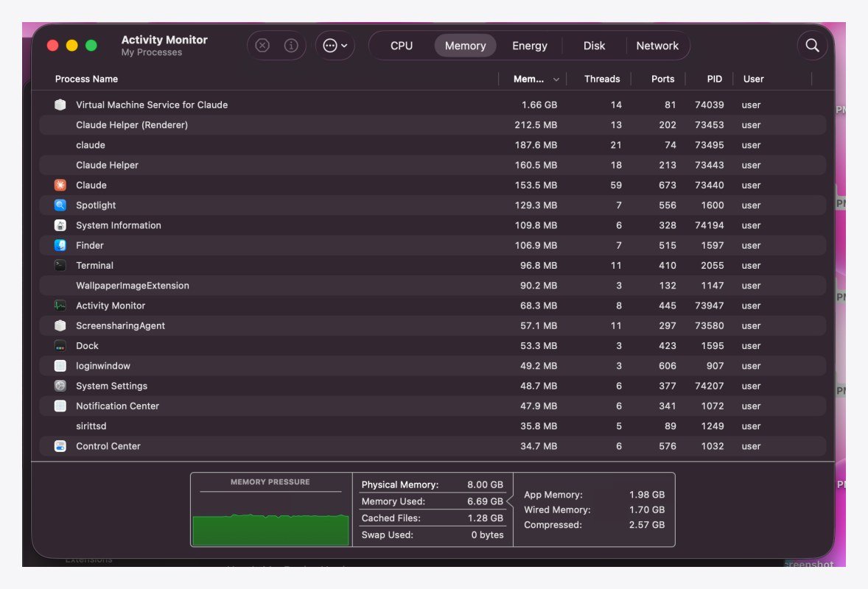Screen dimensions: 868x589
Task: Sort by the Ports column header
Action: coord(662,79)
